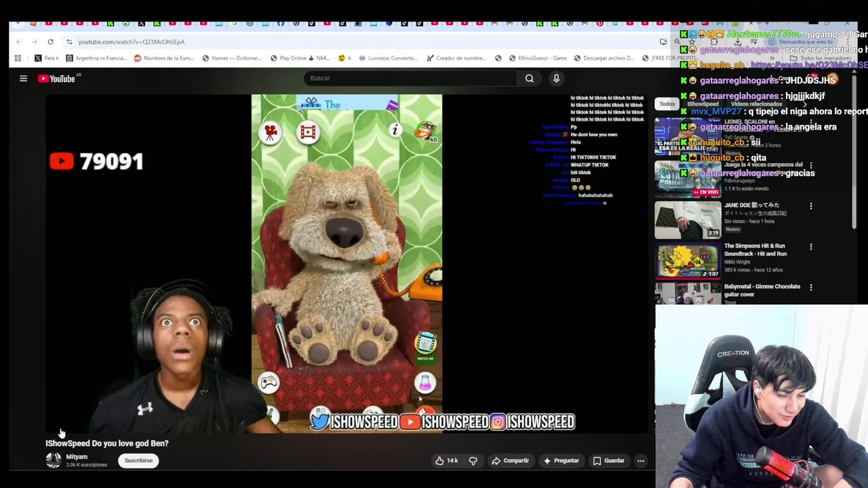Reload the page with the refresh icon
Viewport: 868px width, 488px height.
tap(50, 42)
